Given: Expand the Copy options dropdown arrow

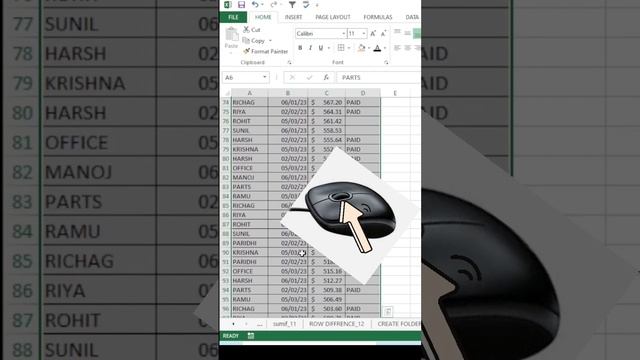Looking at the screenshot, I should [270, 41].
